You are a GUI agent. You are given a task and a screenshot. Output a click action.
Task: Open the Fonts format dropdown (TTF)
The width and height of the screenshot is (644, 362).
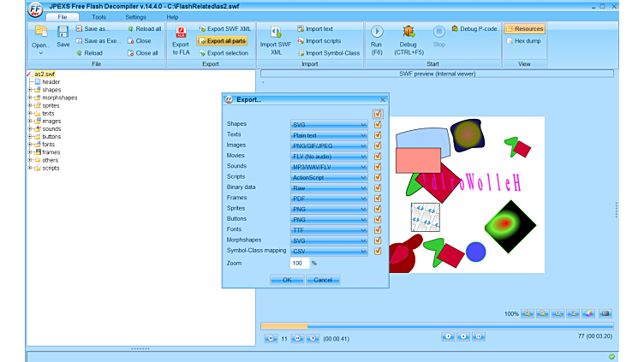[x=329, y=230]
